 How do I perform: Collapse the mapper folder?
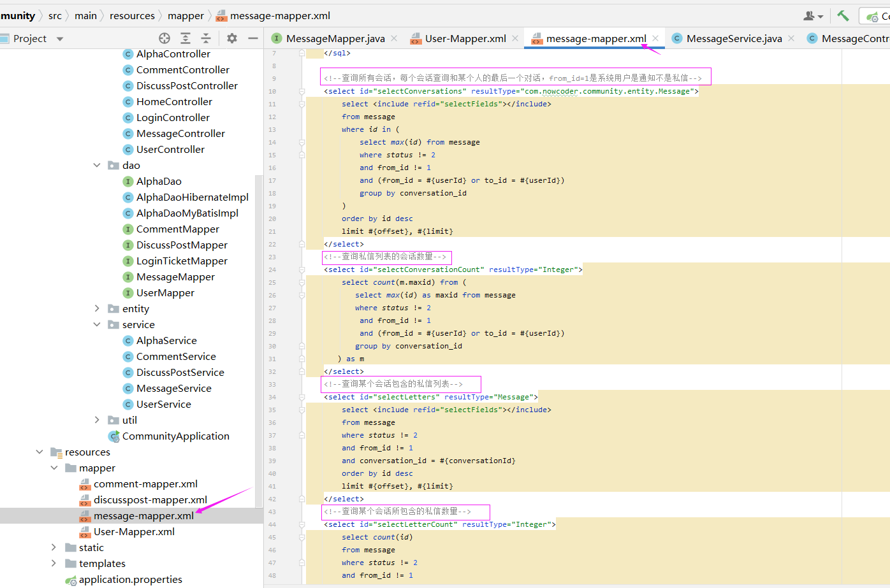(x=54, y=468)
